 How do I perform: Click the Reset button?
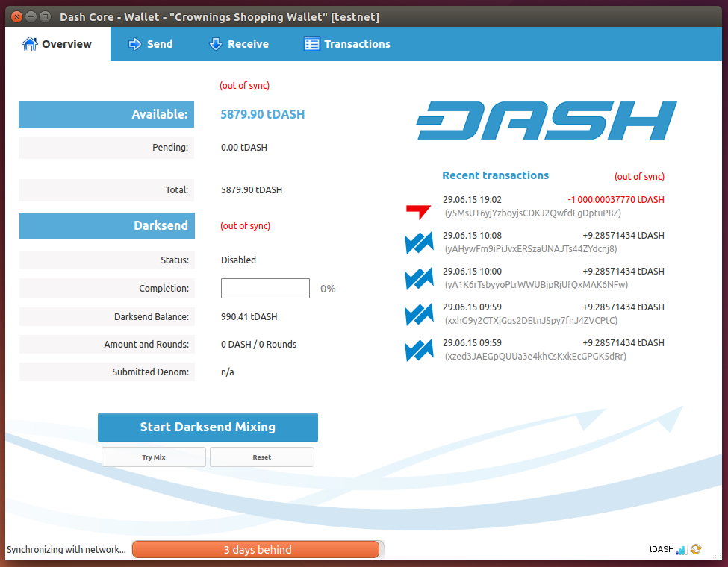[x=262, y=457]
